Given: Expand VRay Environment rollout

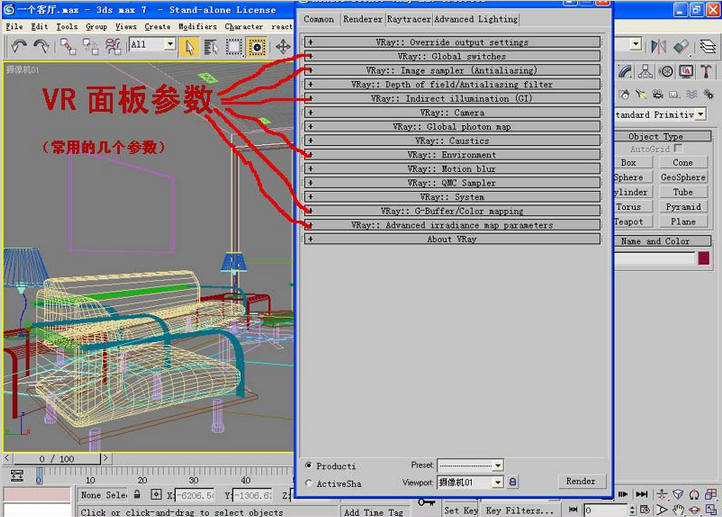Looking at the screenshot, I should (452, 155).
